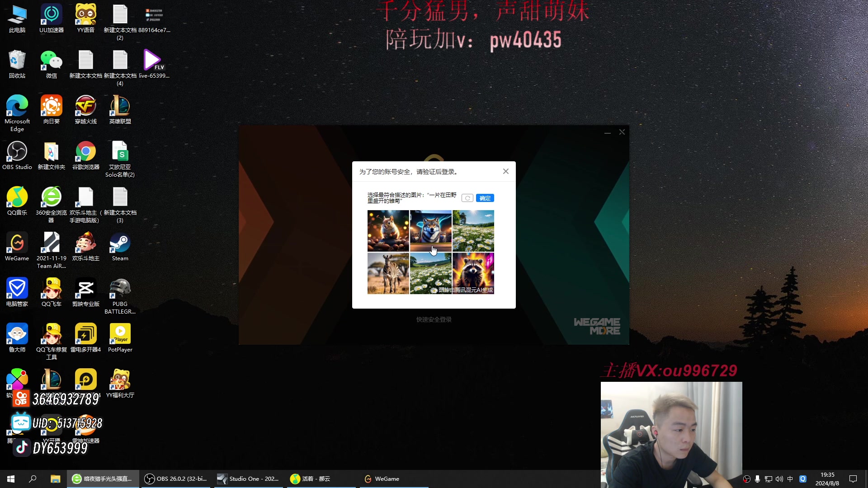Open 欢乐斗地主 desktop icon
Image resolution: width=868 pixels, height=488 pixels.
point(86,247)
